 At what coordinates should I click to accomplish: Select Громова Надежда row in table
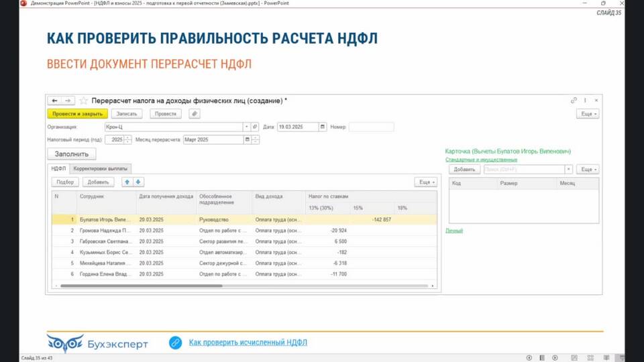104,231
